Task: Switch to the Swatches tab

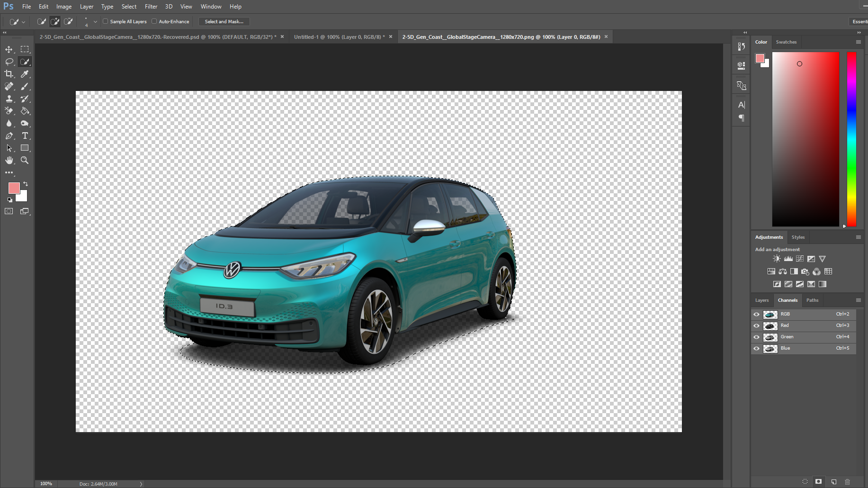Action: point(786,42)
